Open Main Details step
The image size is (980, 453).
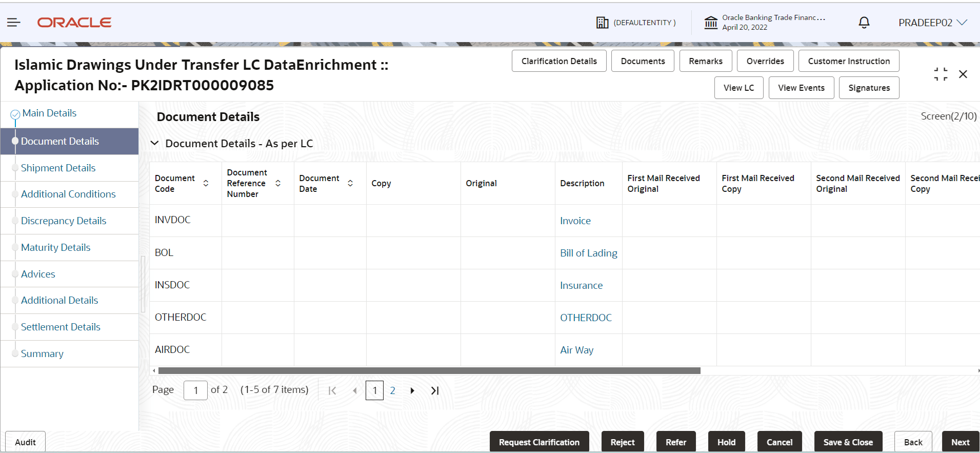pos(49,113)
